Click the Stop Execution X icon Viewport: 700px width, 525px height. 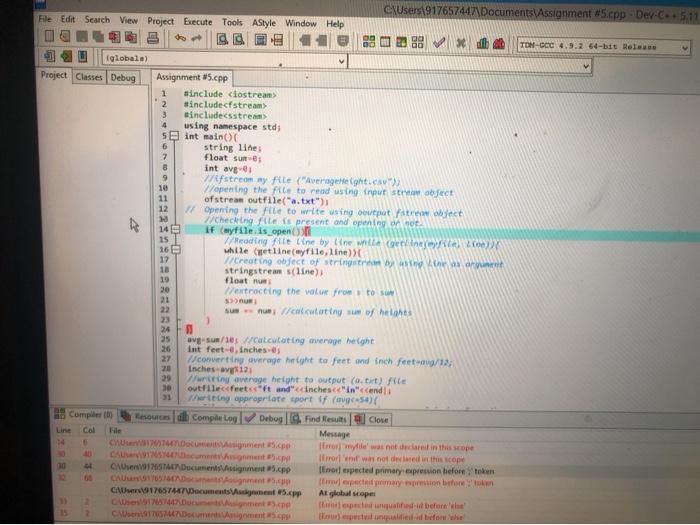[461, 43]
